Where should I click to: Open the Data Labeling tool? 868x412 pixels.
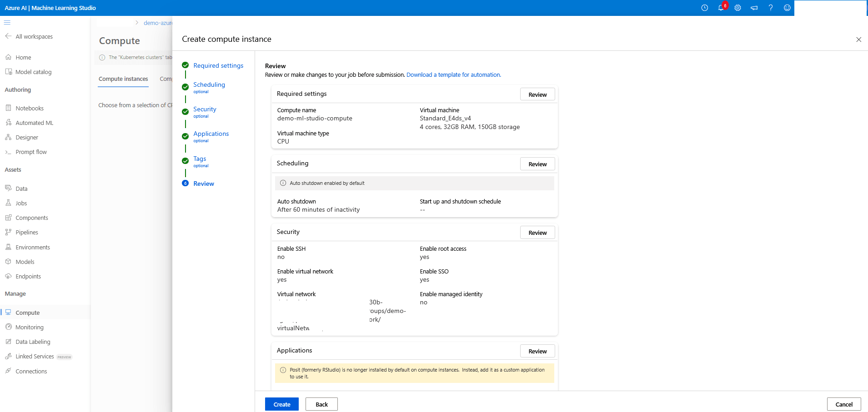[x=32, y=342]
